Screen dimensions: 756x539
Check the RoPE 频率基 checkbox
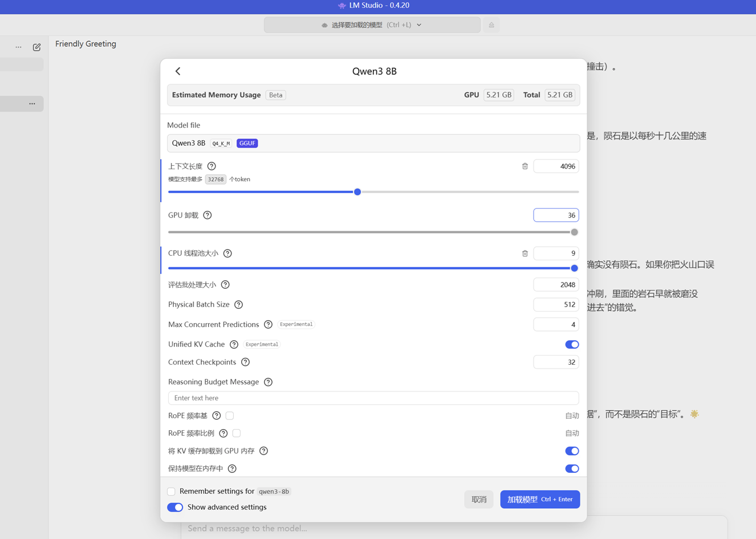click(230, 416)
